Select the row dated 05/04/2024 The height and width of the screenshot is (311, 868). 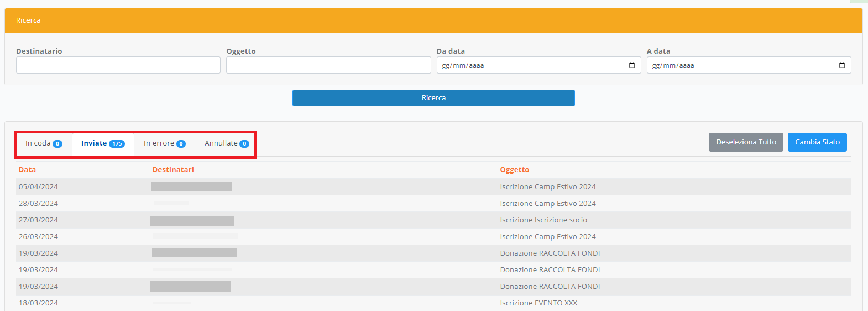(38, 187)
